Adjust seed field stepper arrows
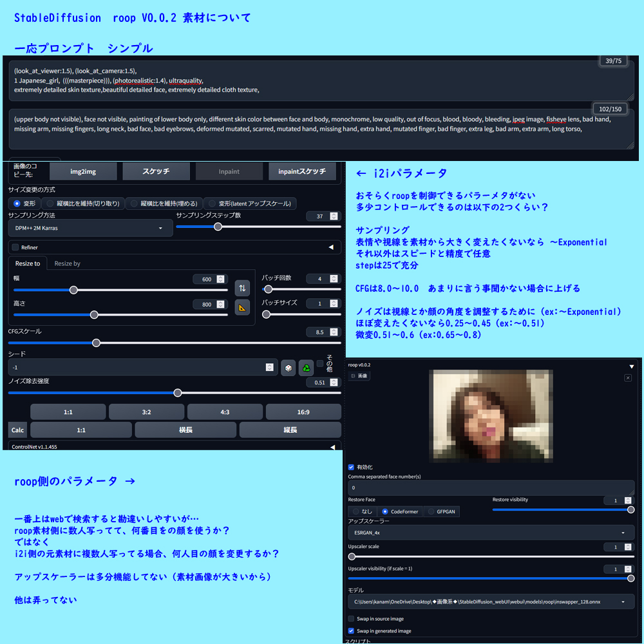This screenshot has height=644, width=644. (x=269, y=367)
